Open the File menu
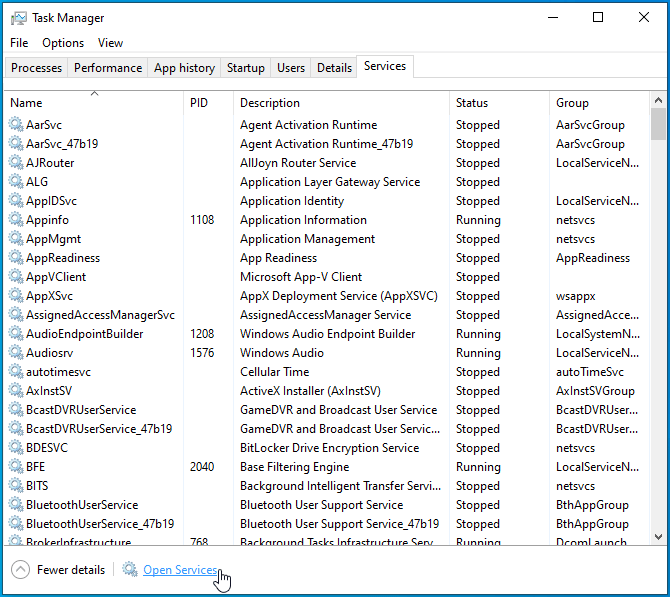 click(x=19, y=43)
